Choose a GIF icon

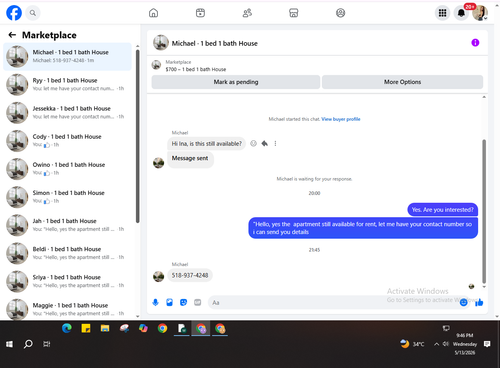(x=198, y=303)
